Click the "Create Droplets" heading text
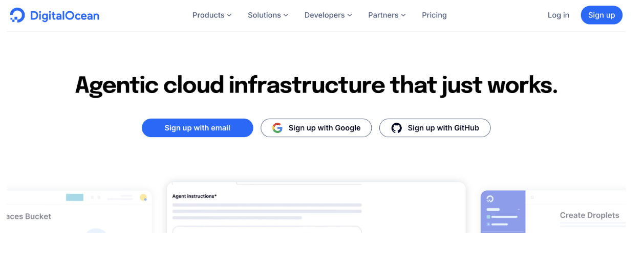 pos(590,215)
